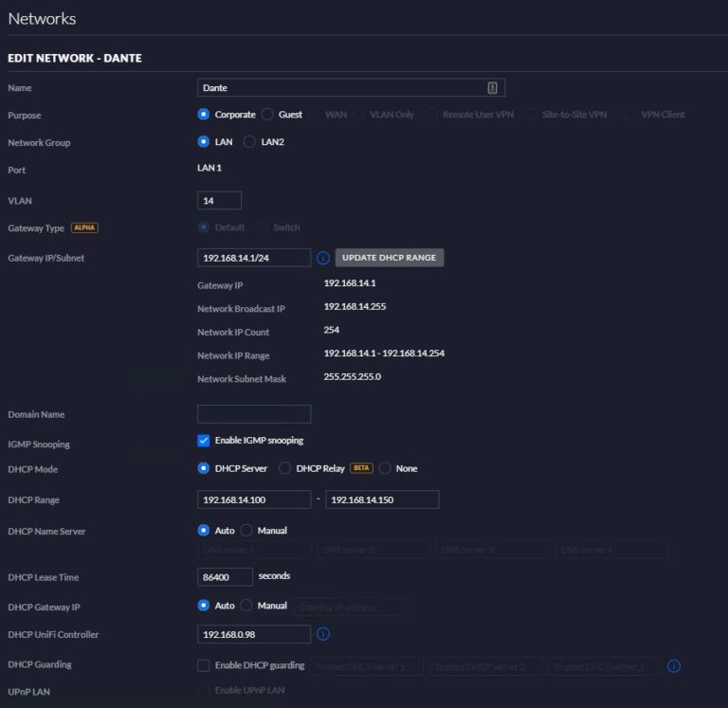Set DHCP mode to None
The image size is (728, 708).
[385, 468]
